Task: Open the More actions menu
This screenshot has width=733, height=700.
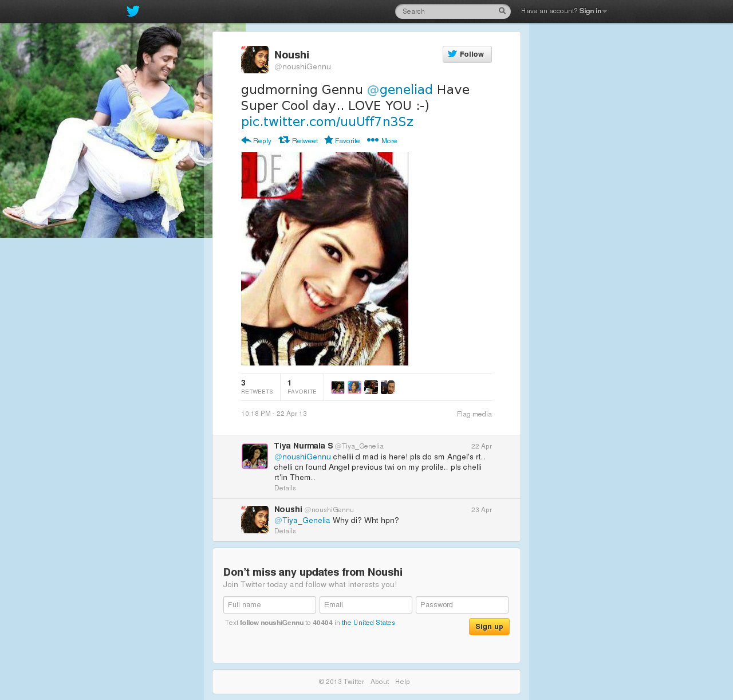Action: [382, 141]
